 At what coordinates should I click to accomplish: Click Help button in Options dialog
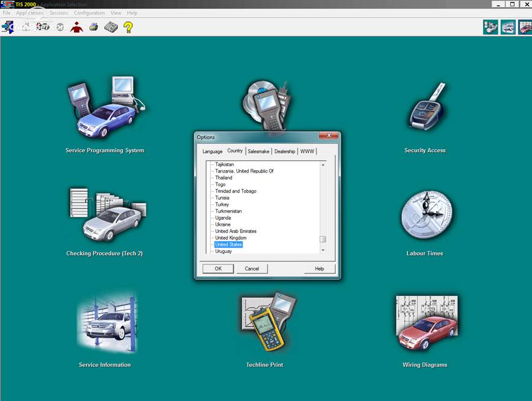coord(319,269)
